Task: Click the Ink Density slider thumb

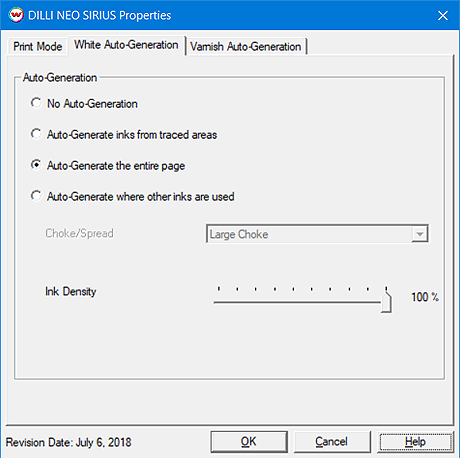Action: pos(386,301)
